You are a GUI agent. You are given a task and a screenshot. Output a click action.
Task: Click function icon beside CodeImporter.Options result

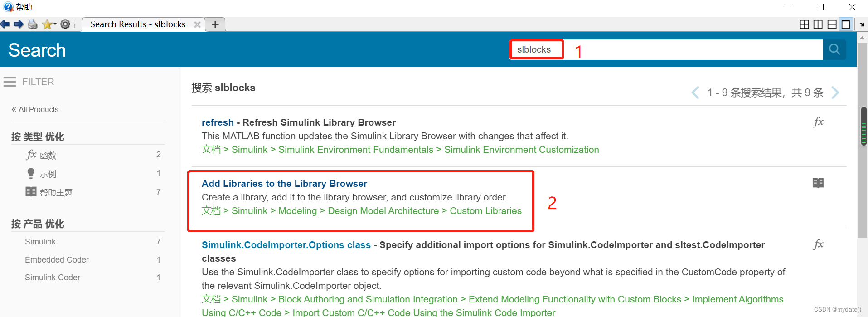click(818, 244)
